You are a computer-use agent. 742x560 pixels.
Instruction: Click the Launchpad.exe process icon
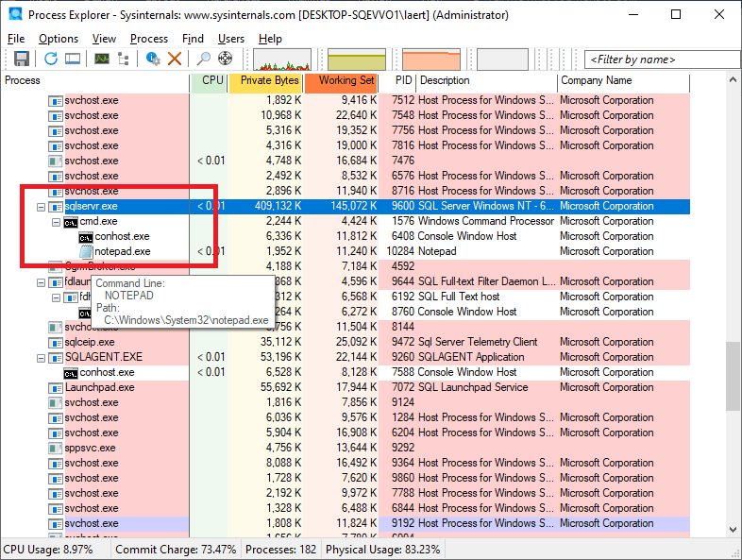pyautogui.click(x=56, y=388)
